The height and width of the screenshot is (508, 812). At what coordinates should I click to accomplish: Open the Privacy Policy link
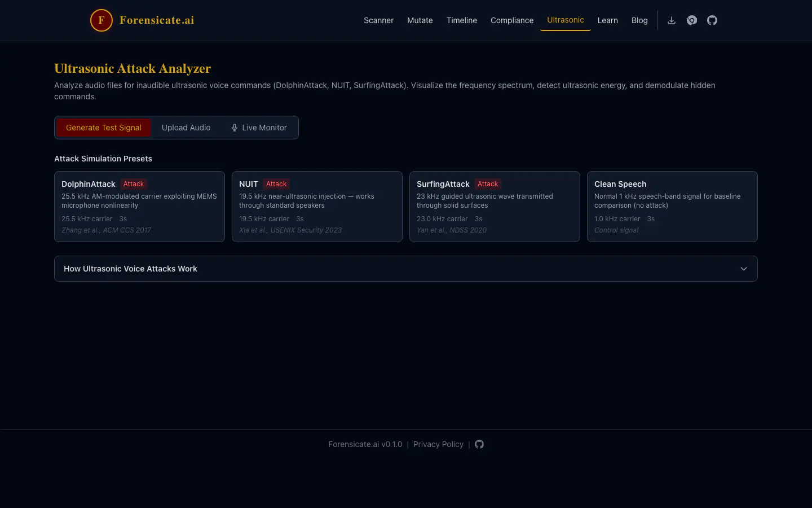pos(438,444)
